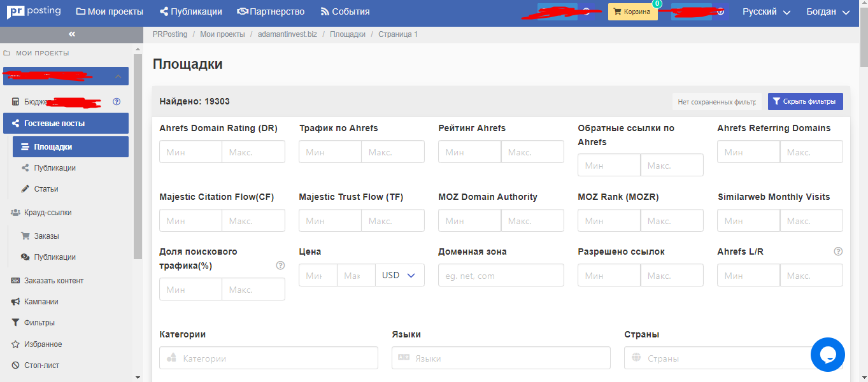Viewport: 868px width, 382px height.
Task: Click Скрыть фильтры button
Action: coord(806,101)
